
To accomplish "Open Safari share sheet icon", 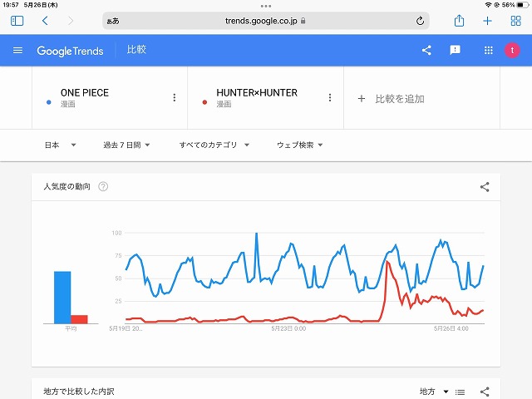I will point(459,21).
